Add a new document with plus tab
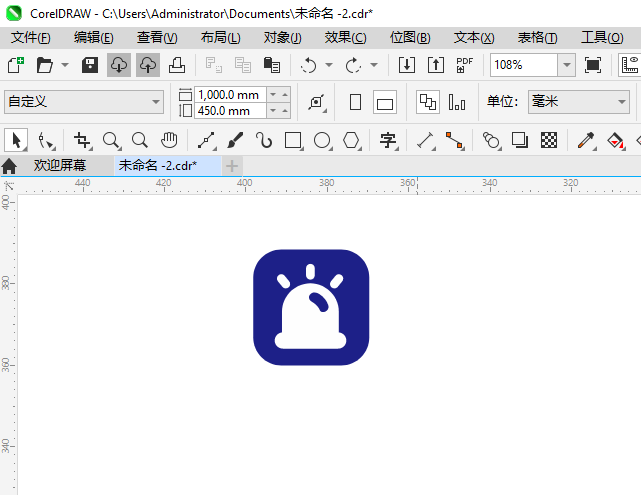This screenshot has height=495, width=641. pos(232,166)
